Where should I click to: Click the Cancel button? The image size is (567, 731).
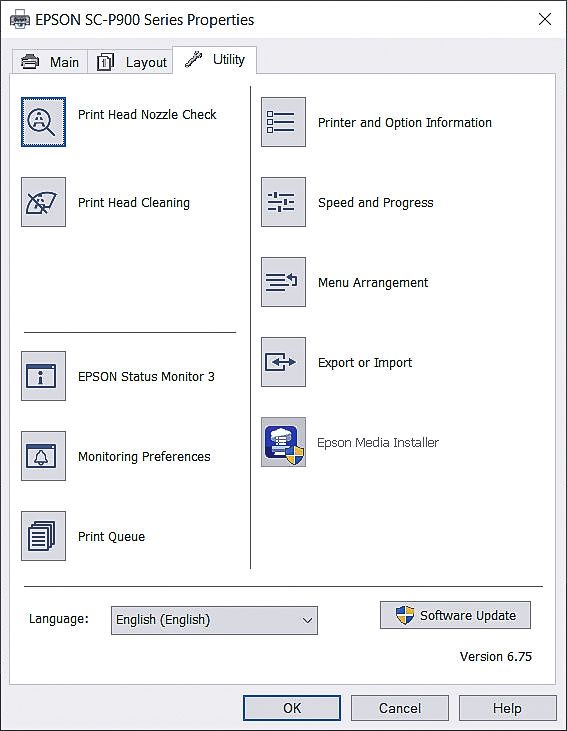tap(400, 708)
